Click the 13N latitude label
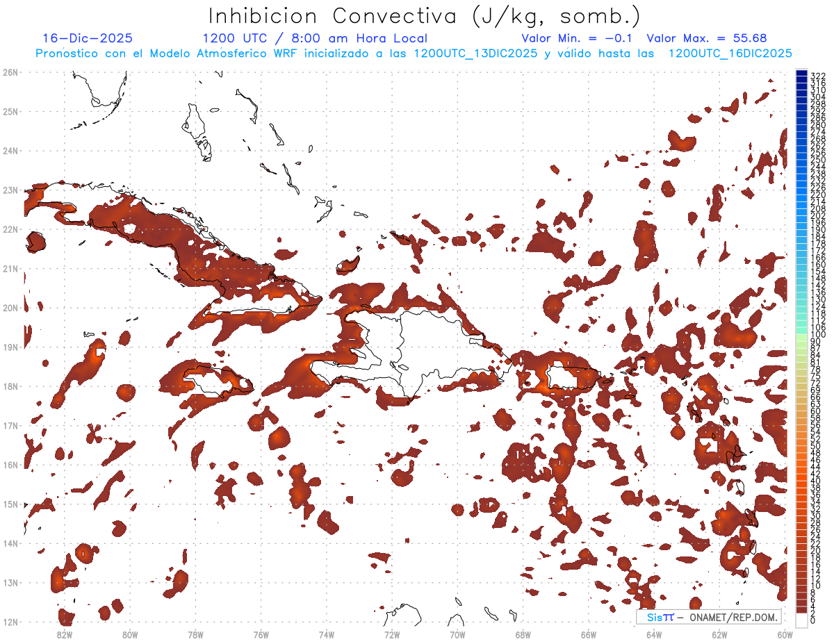834x644 pixels. tap(10, 582)
